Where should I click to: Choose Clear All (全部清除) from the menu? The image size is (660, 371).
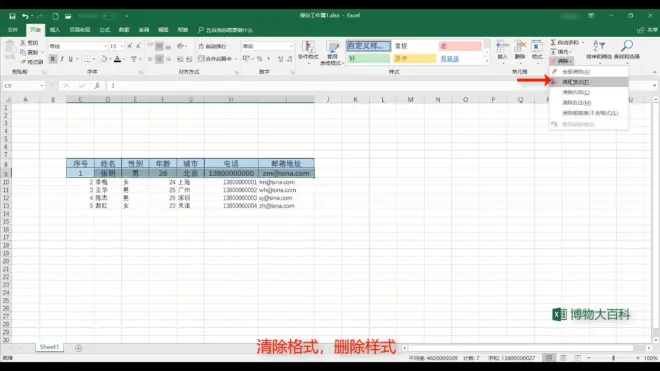[x=589, y=72]
